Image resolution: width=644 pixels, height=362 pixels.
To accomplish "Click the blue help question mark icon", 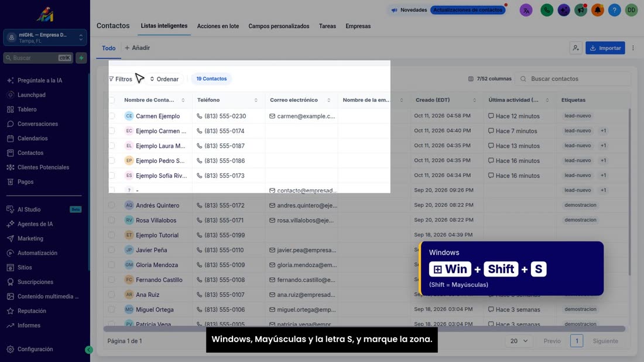I will pos(614,11).
